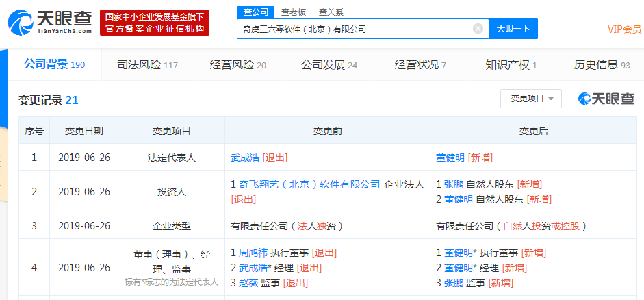Image resolution: width=644 pixels, height=300 pixels.
Task: Select the 法定代表人 change item cell
Action: tap(171, 158)
